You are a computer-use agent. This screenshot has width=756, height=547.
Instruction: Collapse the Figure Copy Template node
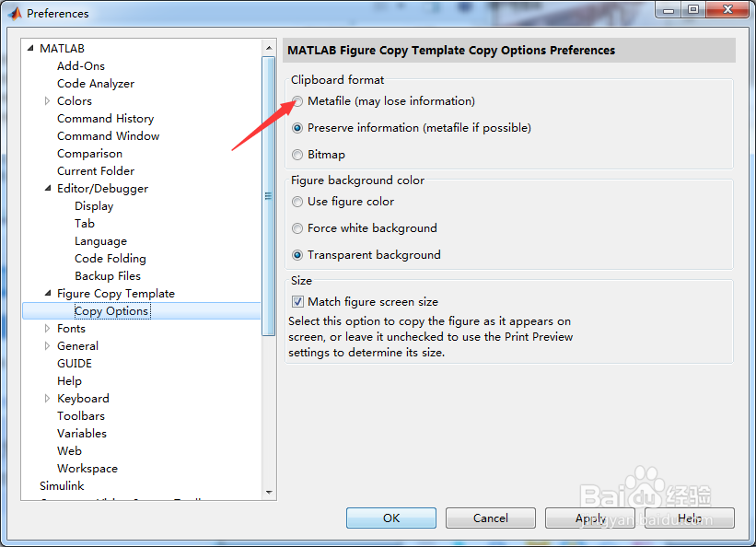pyautogui.click(x=48, y=293)
